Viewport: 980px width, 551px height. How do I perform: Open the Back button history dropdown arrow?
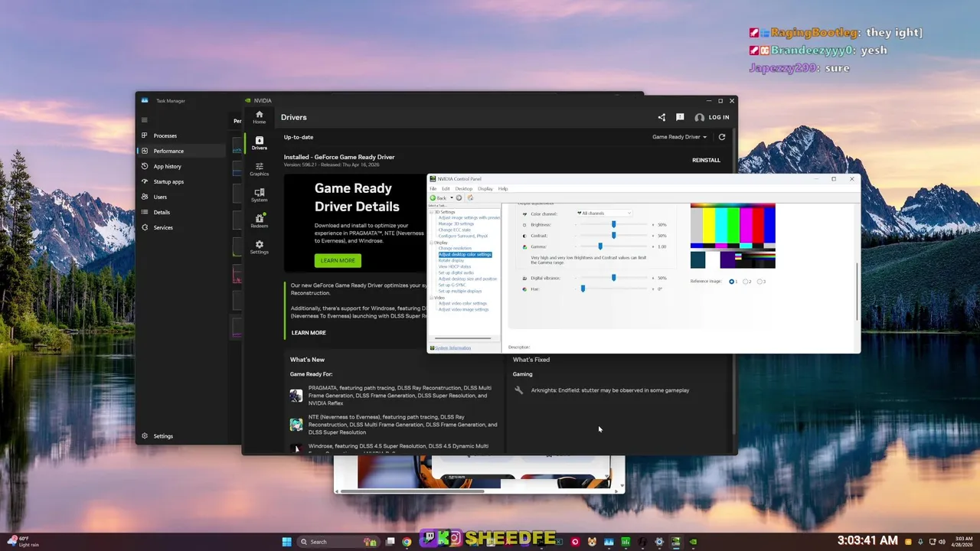(x=451, y=197)
